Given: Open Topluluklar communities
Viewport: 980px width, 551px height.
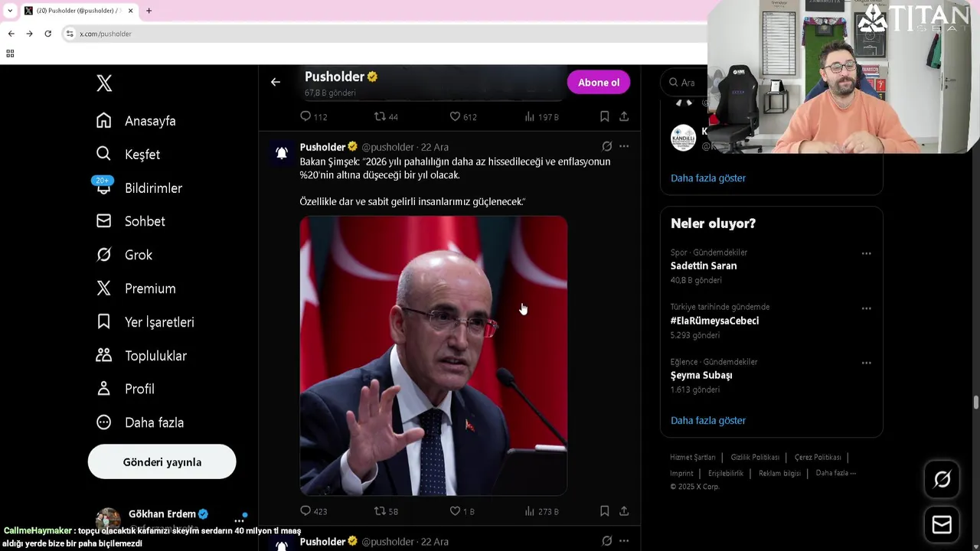Looking at the screenshot, I should pyautogui.click(x=141, y=356).
